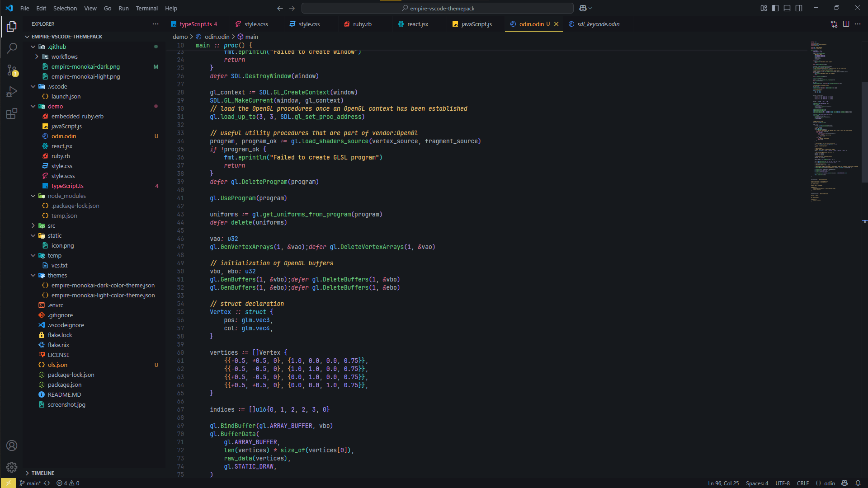This screenshot has height=488, width=868.
Task: Click the notifications bell in status bar
Action: (x=858, y=483)
